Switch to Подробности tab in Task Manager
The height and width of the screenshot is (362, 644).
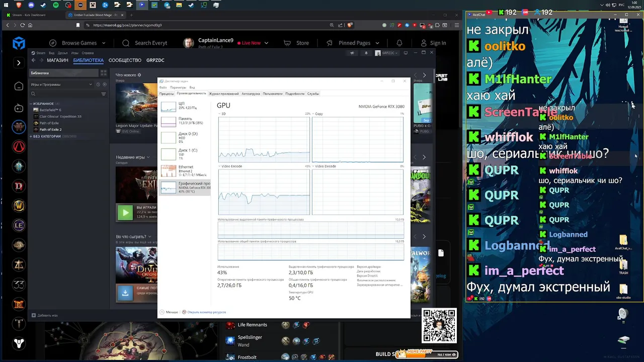tap(295, 94)
